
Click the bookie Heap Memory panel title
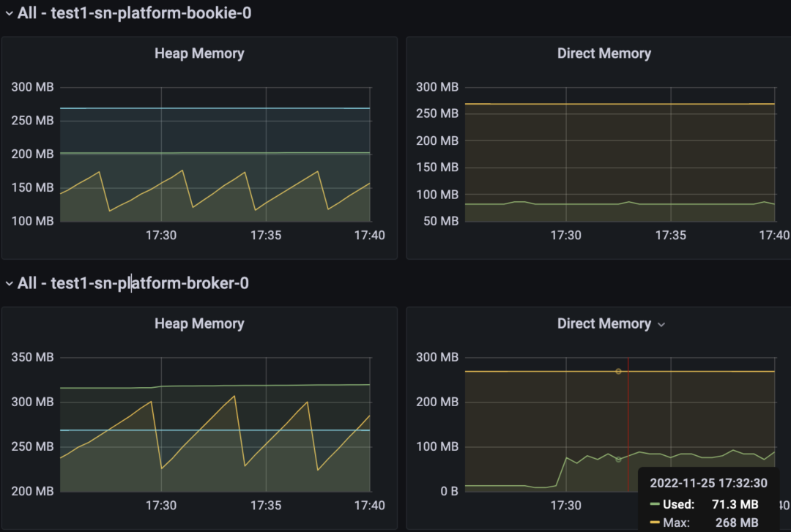tap(199, 53)
